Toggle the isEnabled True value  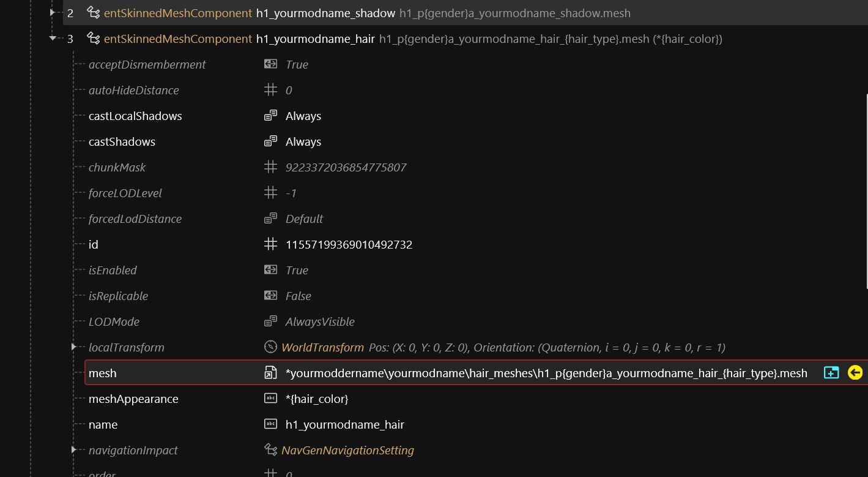pos(297,270)
